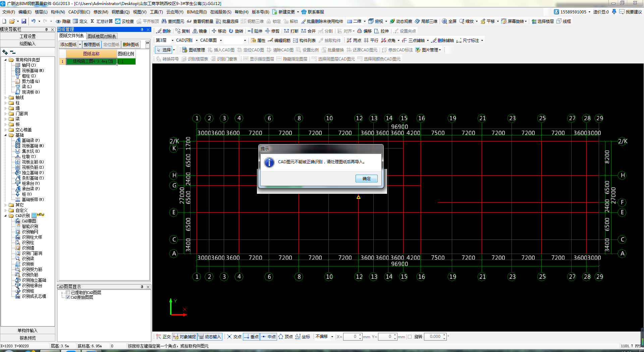
Task: Expand the 已提取的CAD图层 layer node
Action: click(62, 293)
